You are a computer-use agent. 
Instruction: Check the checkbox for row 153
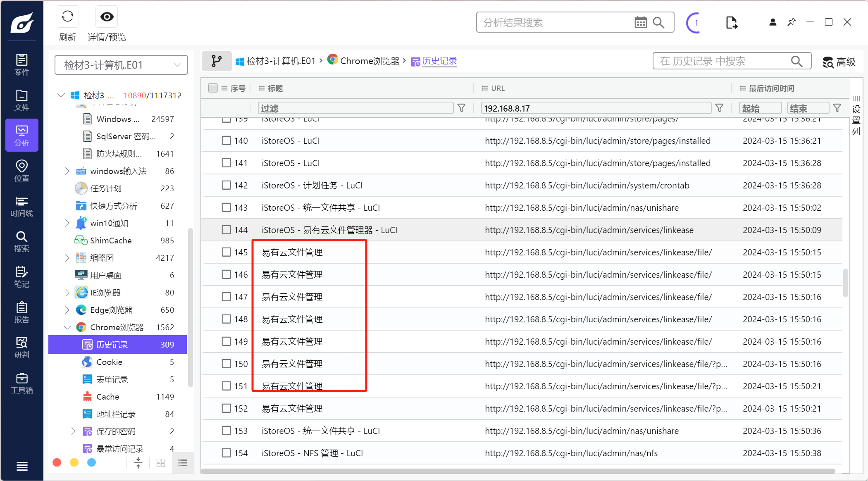tap(226, 431)
